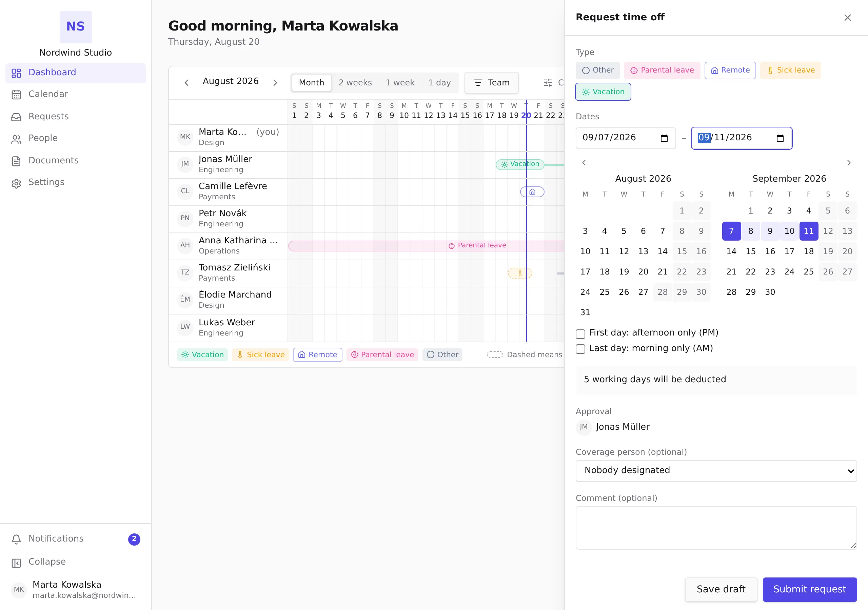Switch timeline to 2 weeks view

(355, 82)
